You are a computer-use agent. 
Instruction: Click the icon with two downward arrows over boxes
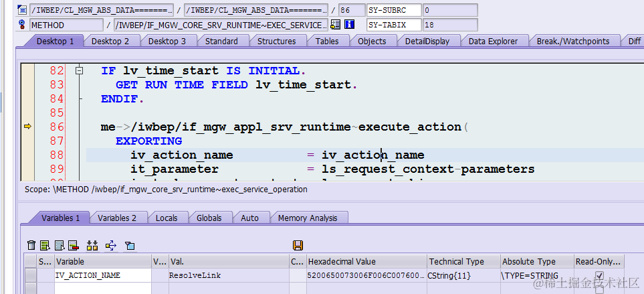[x=92, y=246]
